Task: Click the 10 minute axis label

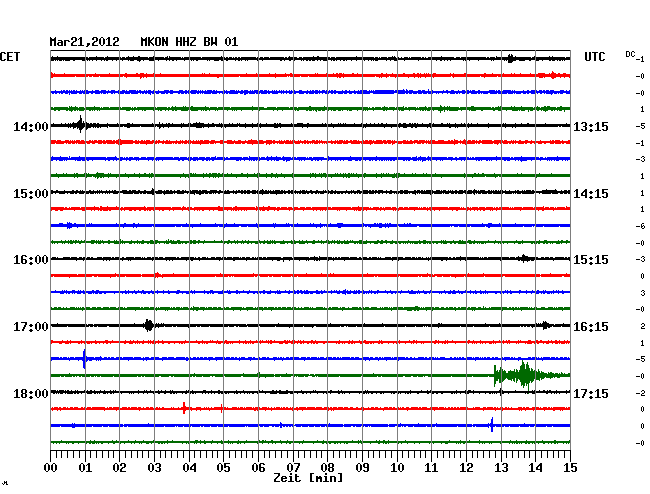Action: pos(397,467)
